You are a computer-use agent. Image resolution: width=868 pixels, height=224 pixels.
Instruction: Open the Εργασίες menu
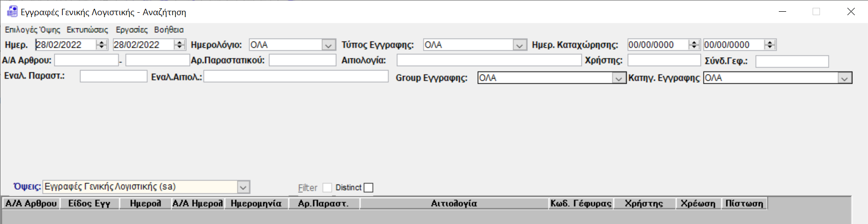[x=131, y=30]
